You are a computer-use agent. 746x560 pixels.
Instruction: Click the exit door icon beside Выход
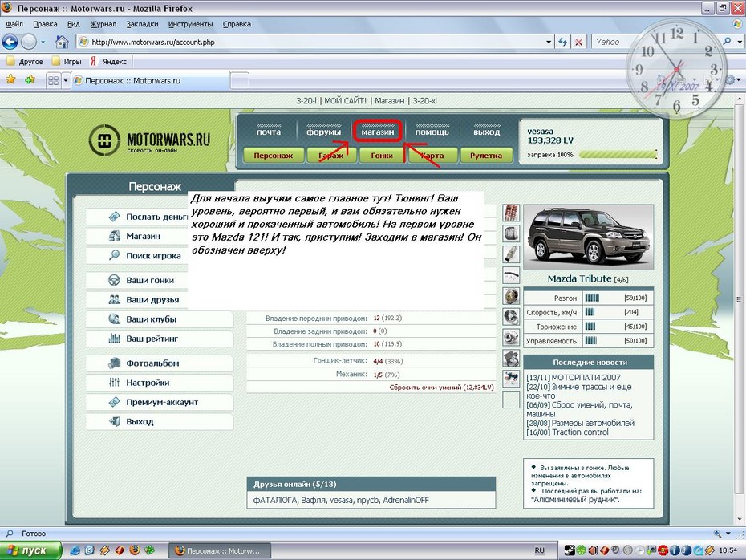(x=114, y=421)
